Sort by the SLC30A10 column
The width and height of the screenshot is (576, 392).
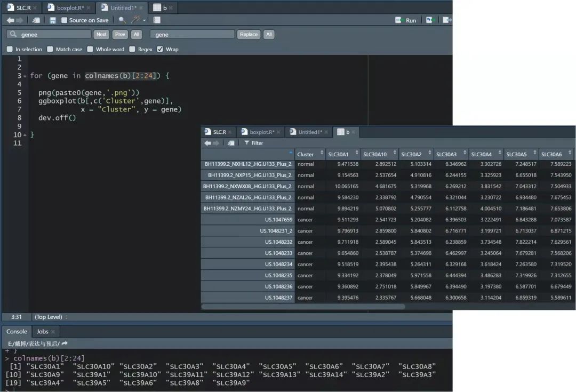pos(380,154)
